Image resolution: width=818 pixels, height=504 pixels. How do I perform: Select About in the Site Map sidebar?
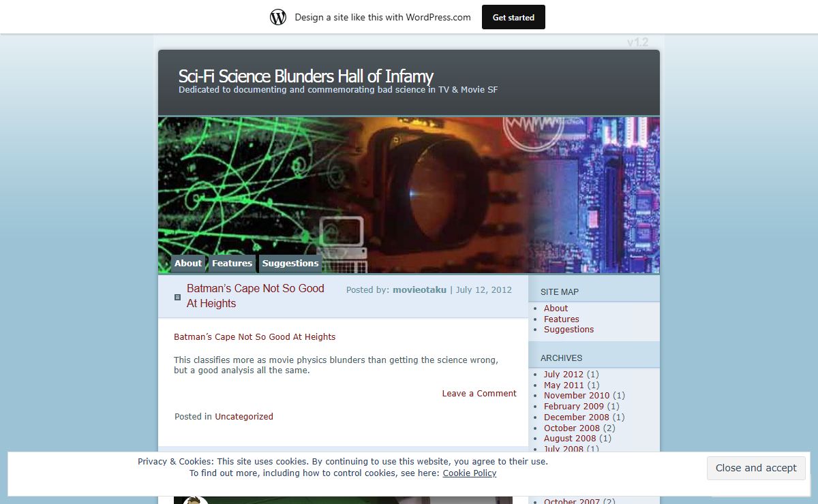(556, 308)
